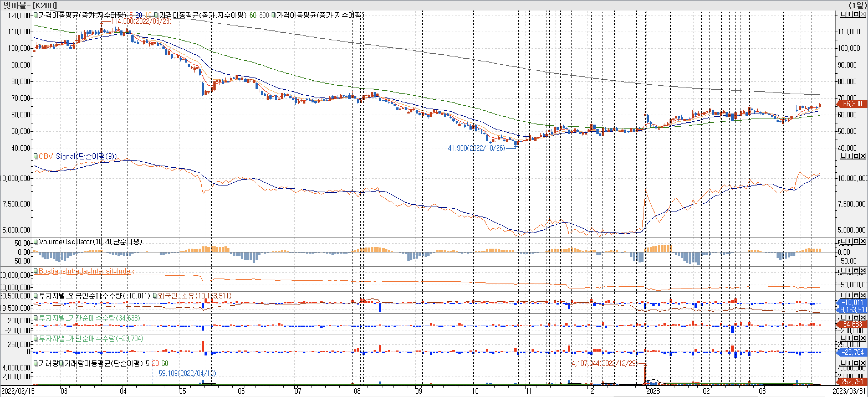Click the vertical bar icon on the VolumeOscillator panel
The image size is (868, 397).
pos(850,241)
